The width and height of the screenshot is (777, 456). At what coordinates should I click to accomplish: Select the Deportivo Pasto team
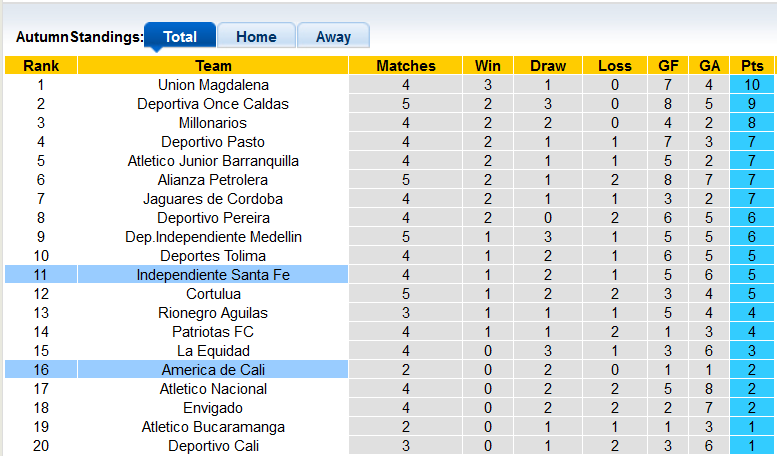213,142
